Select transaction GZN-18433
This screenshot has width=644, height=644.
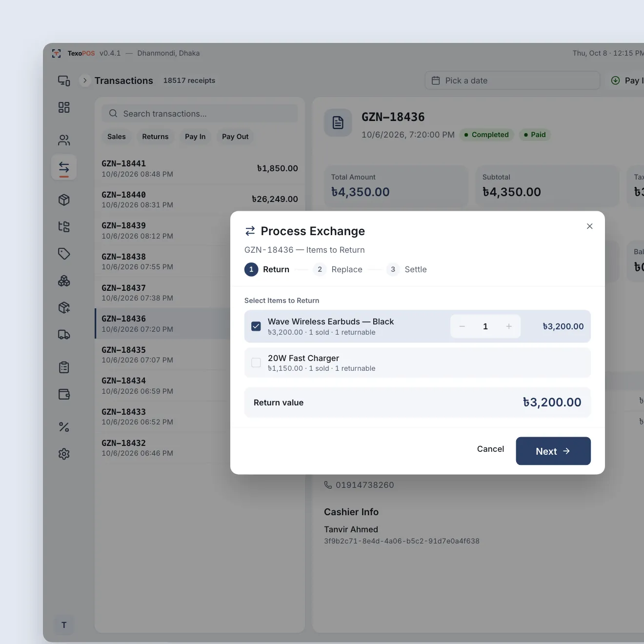point(162,417)
